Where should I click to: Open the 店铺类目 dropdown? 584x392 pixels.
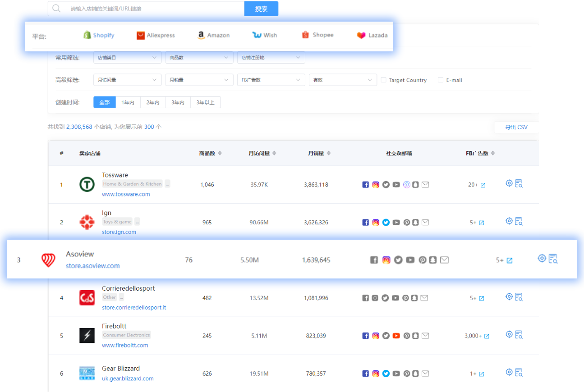click(127, 58)
